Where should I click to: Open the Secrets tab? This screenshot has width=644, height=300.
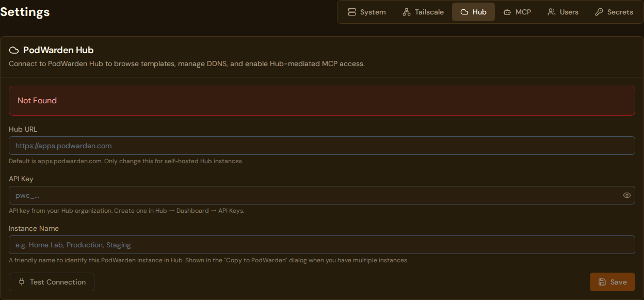click(614, 11)
